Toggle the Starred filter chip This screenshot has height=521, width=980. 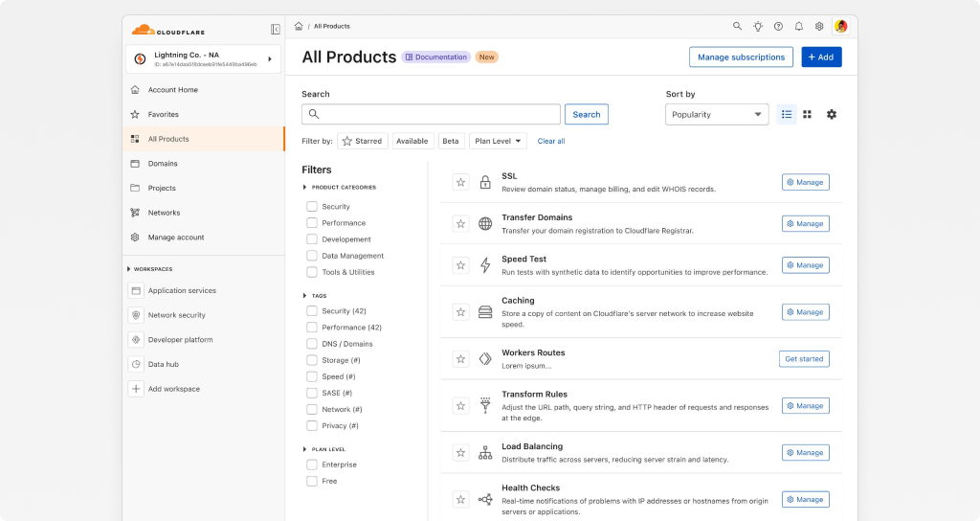363,141
